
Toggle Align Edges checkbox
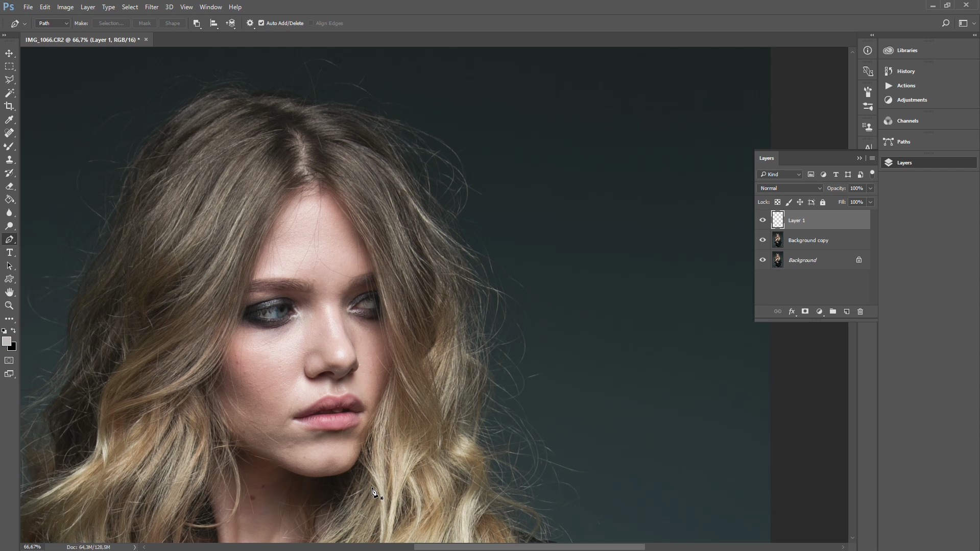(310, 23)
